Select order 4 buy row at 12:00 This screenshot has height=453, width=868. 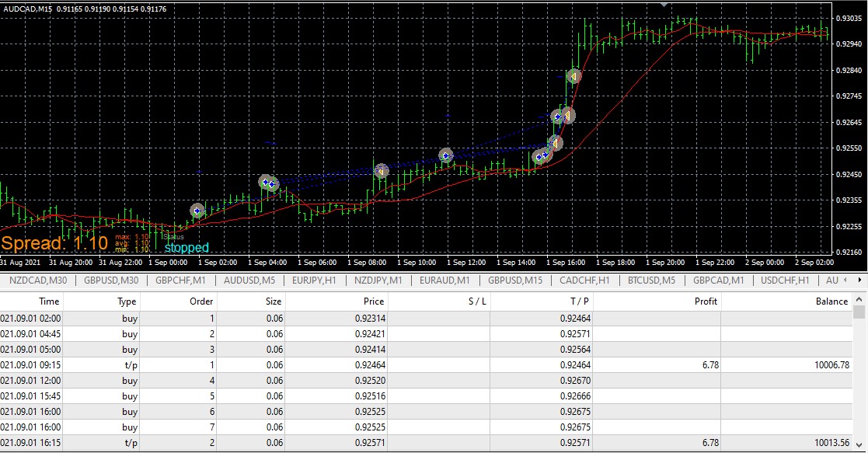point(427,381)
